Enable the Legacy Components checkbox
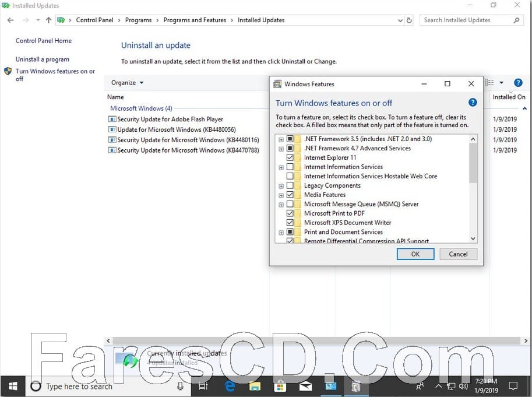The width and height of the screenshot is (532, 397). pos(290,185)
